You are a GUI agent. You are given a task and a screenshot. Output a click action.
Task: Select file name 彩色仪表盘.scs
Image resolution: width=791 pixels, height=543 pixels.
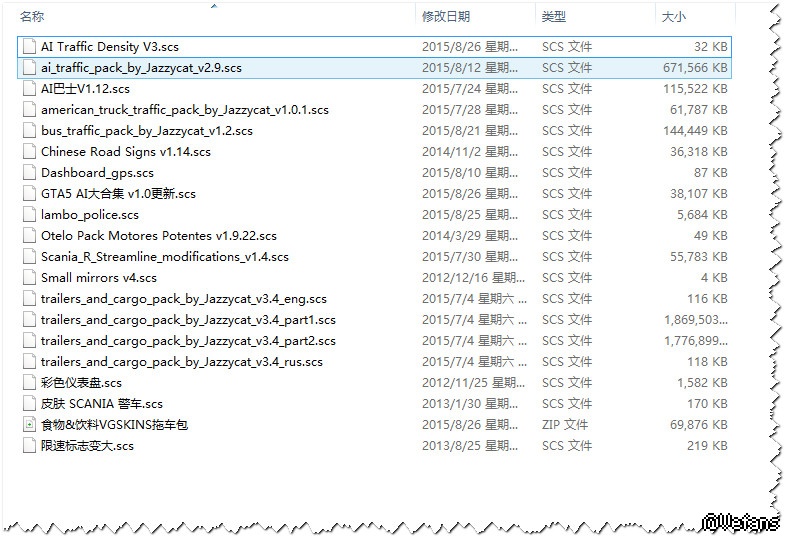pos(81,383)
